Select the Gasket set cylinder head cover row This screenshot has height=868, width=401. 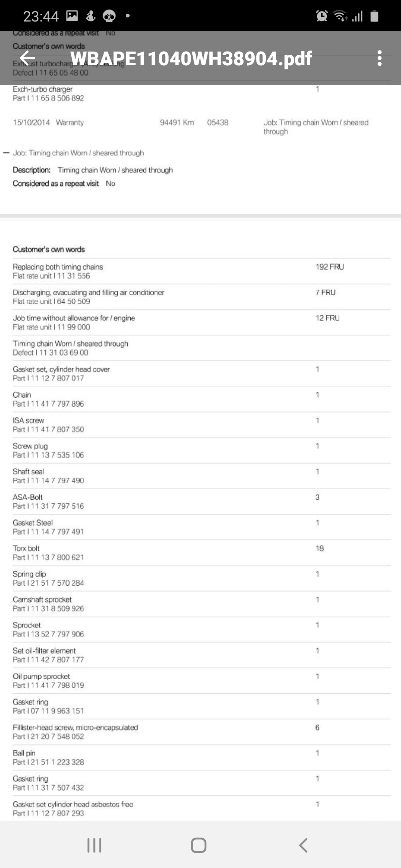click(x=200, y=374)
